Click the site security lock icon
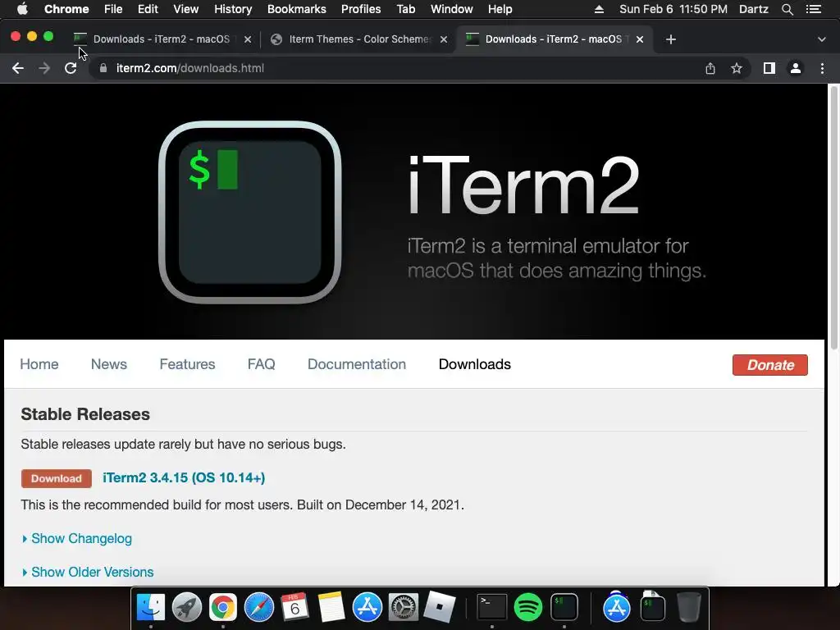Screen dimensions: 840x630 pyautogui.click(x=103, y=68)
